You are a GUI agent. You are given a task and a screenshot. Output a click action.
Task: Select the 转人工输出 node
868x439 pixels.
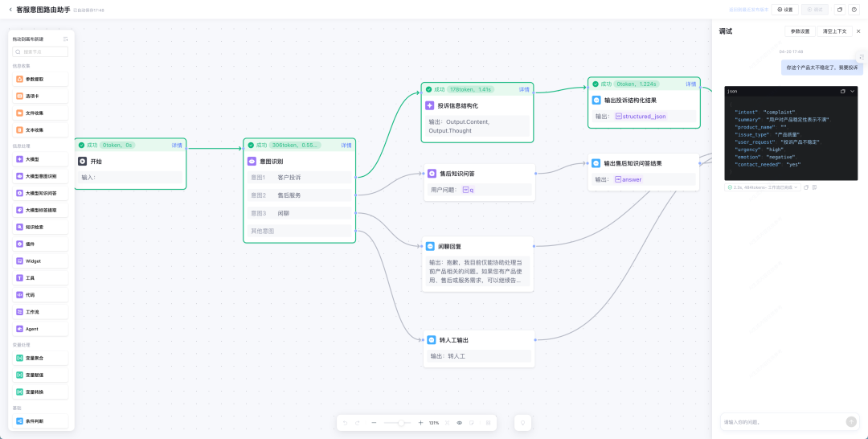pos(479,349)
